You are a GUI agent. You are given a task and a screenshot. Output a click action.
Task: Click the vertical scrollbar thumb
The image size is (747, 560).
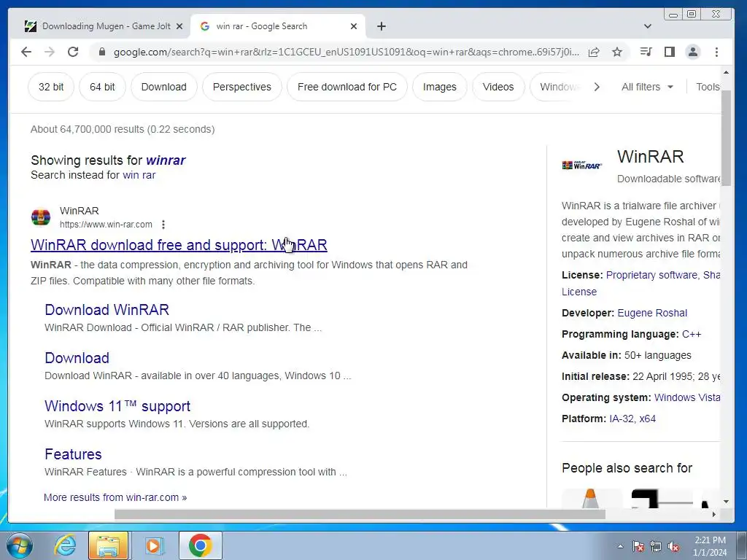point(726,138)
